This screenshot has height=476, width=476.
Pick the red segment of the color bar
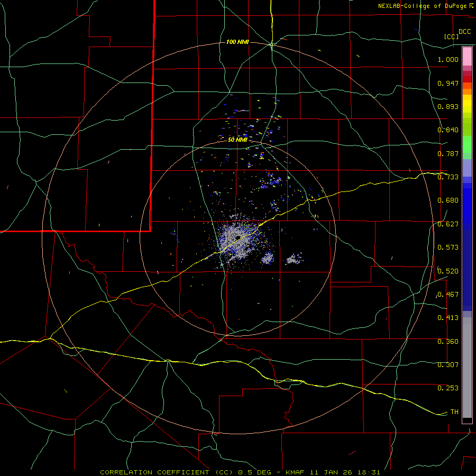[467, 79]
